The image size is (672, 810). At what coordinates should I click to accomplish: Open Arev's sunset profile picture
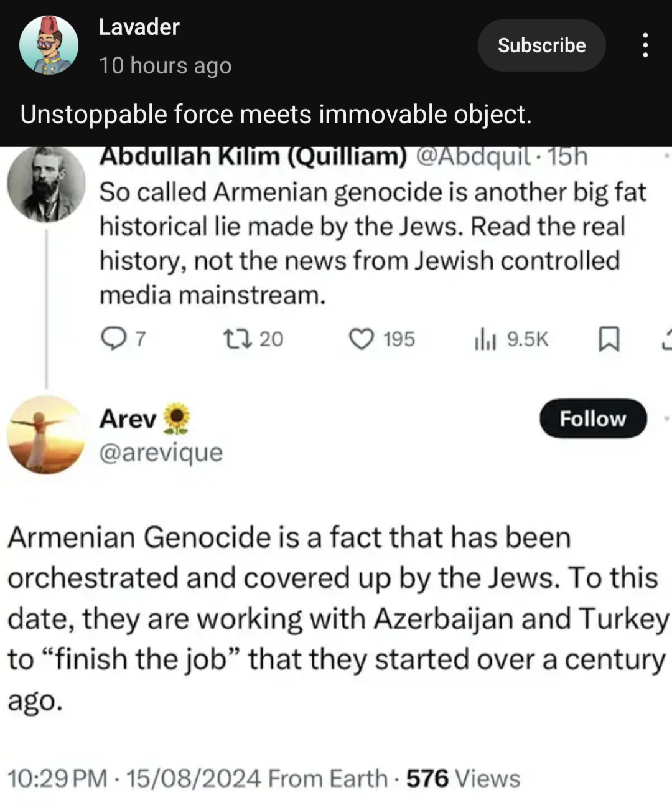(46, 435)
